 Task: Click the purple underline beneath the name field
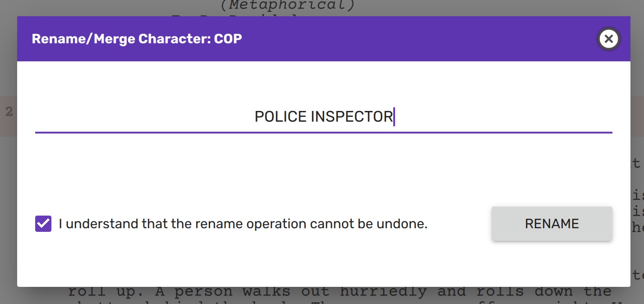[323, 133]
